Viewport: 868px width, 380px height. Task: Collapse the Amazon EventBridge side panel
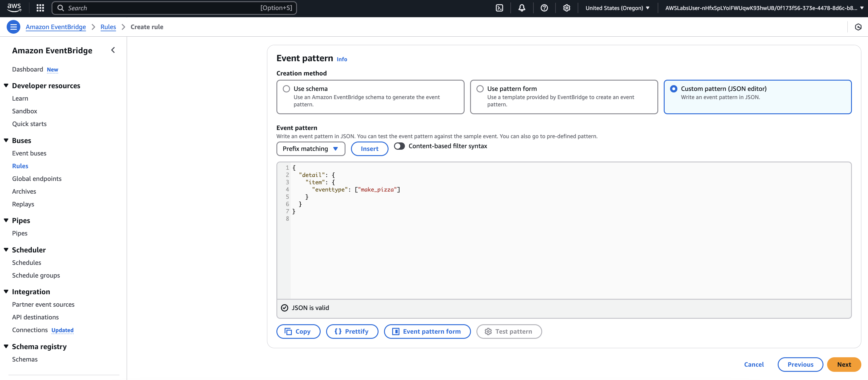[x=113, y=50]
